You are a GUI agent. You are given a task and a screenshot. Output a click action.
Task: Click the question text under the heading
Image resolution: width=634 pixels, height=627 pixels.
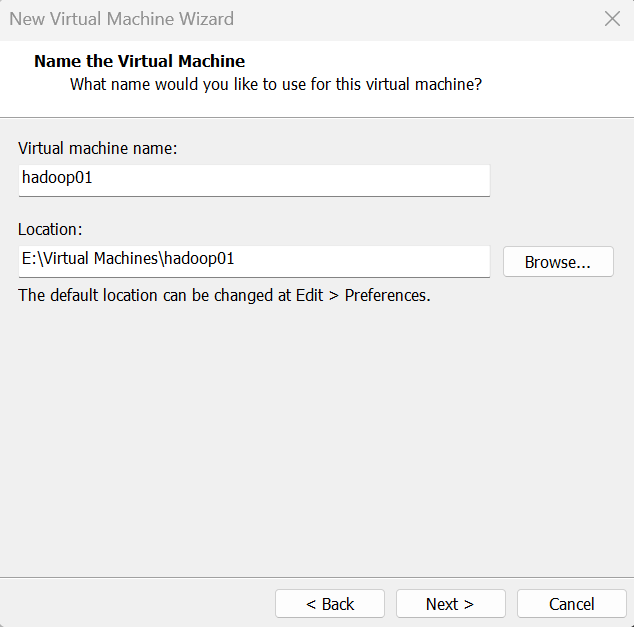[x=276, y=84]
